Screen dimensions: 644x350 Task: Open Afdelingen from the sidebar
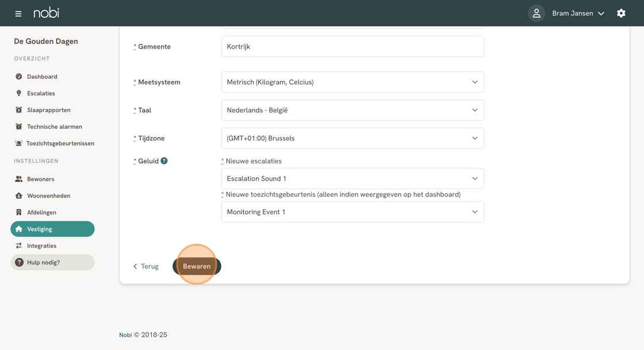pos(41,212)
